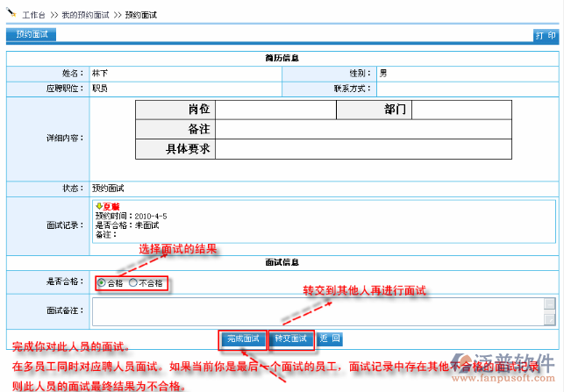Screen dimensions: 564x392
Task: Click into the 面试备注 text area
Action: tap(318, 311)
